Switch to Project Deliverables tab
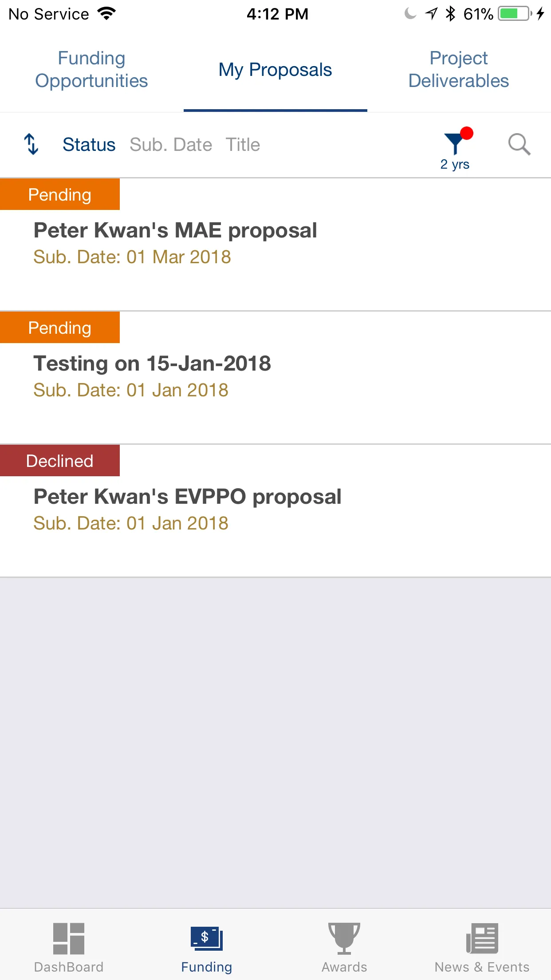The height and width of the screenshot is (980, 551). (459, 70)
